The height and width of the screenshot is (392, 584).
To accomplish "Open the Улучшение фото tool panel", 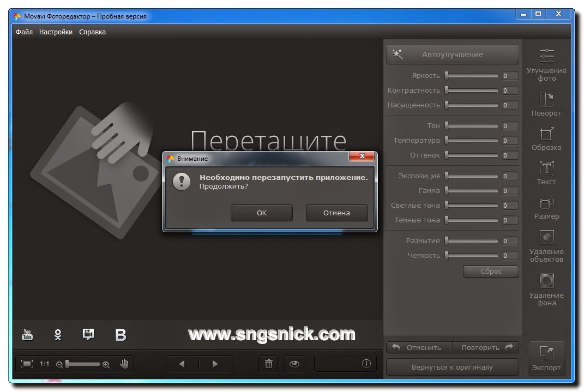I will click(x=546, y=65).
